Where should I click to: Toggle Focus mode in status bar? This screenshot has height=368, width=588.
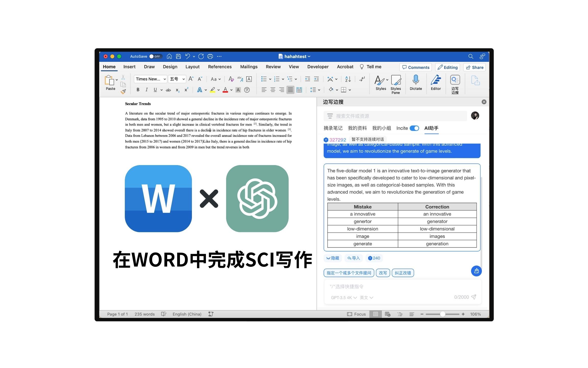pos(357,314)
